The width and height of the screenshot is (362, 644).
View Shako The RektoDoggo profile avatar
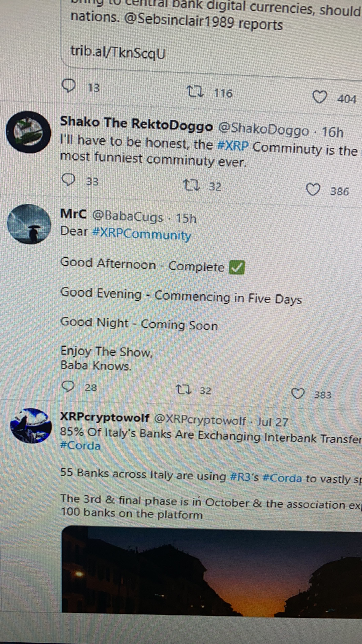coord(28,132)
